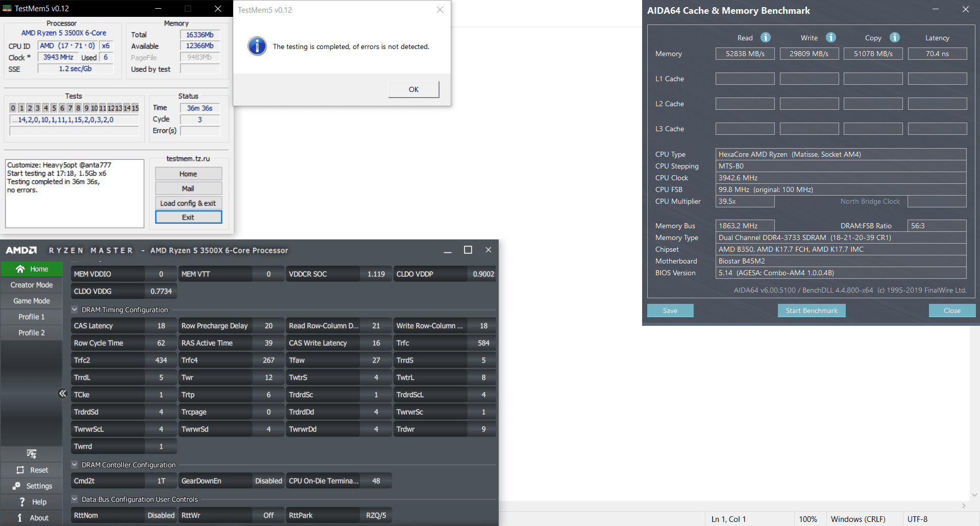
Task: Click Start Benchmark in AIDA64
Action: click(812, 310)
